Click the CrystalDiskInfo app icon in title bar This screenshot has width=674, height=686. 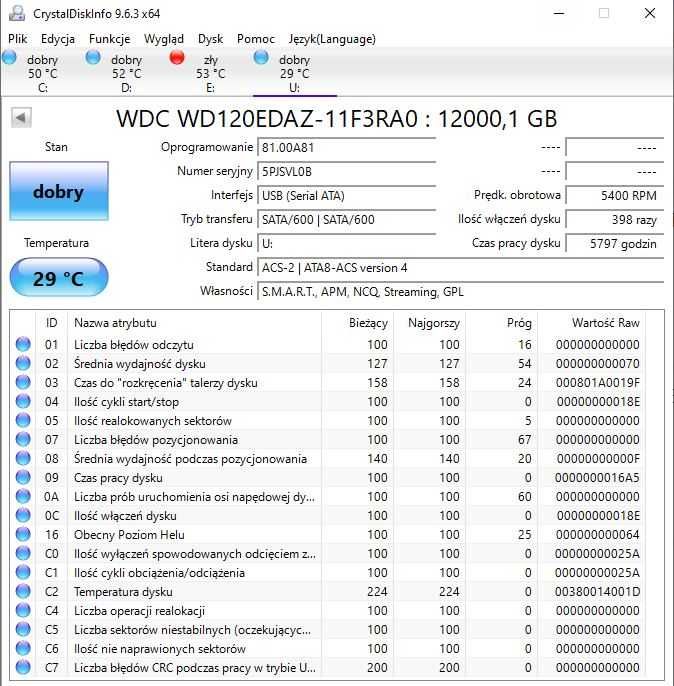click(17, 14)
